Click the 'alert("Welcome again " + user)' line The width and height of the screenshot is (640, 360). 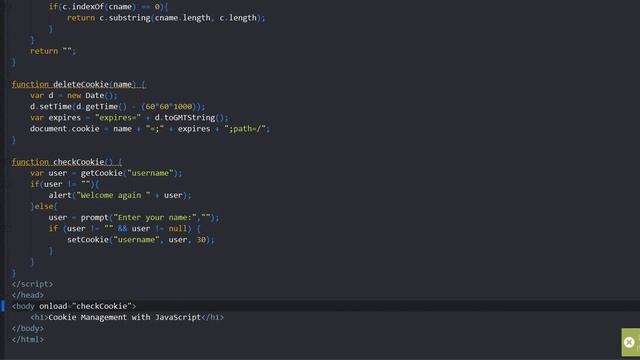pyautogui.click(x=120, y=195)
